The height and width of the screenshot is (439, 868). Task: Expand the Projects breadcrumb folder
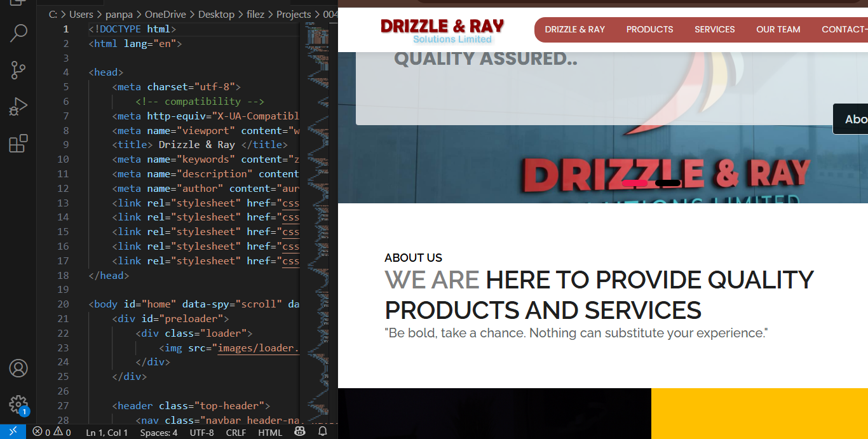point(294,14)
